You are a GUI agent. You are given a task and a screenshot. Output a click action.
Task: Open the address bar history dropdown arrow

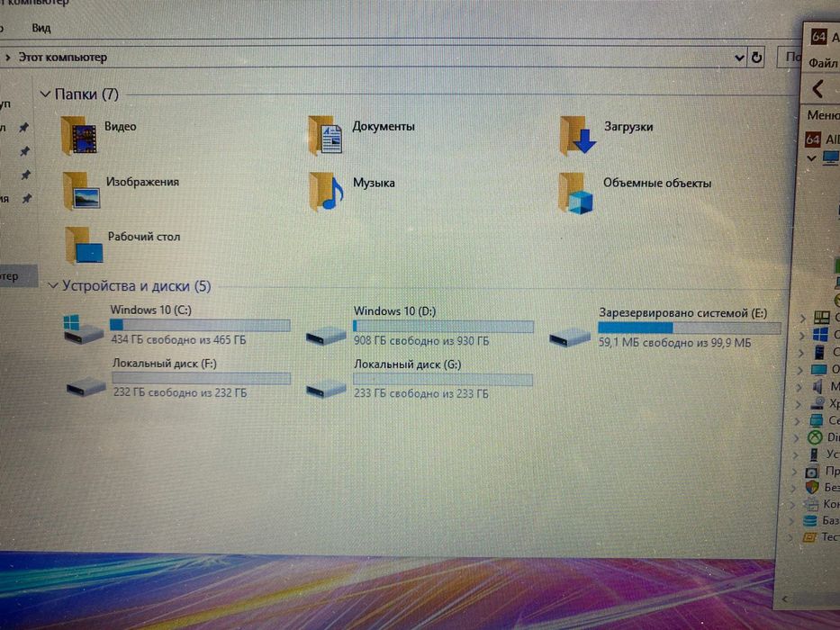(x=739, y=58)
